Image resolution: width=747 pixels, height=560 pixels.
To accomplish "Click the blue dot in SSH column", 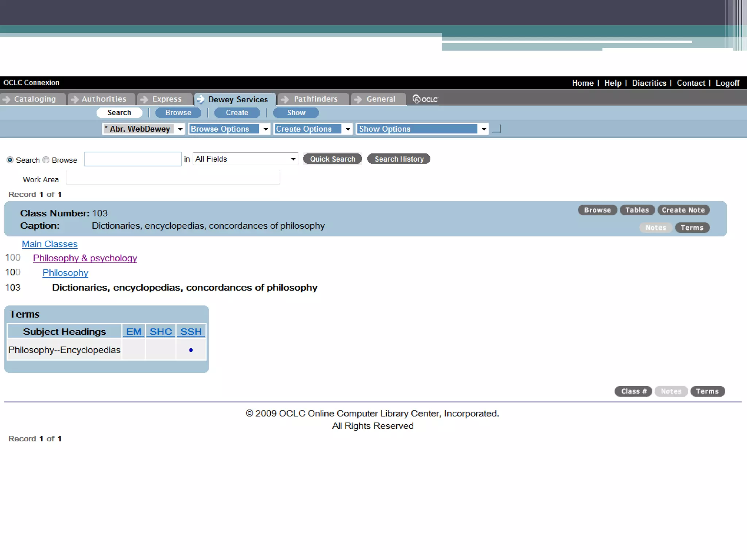I will pyautogui.click(x=191, y=350).
